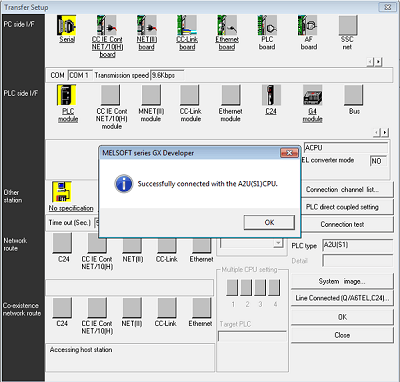
Task: Select Multiple CPU setting slot 2
Action: pyautogui.click(x=246, y=287)
